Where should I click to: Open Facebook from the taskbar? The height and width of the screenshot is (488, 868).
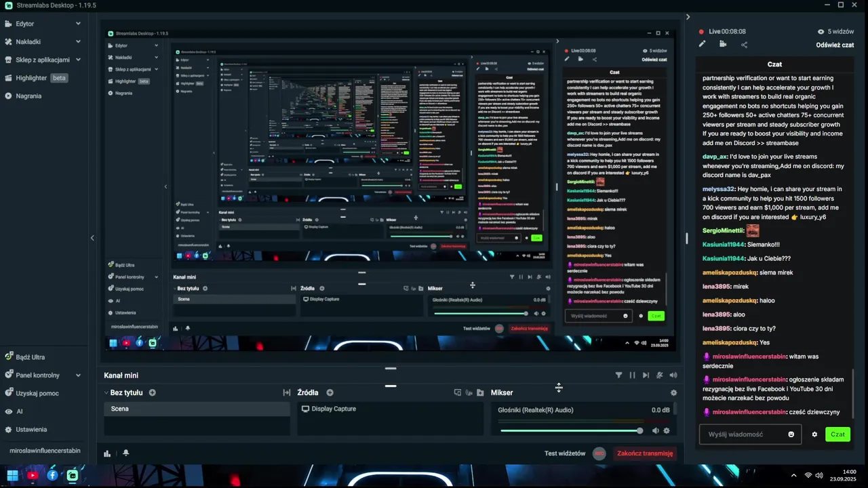tap(52, 475)
